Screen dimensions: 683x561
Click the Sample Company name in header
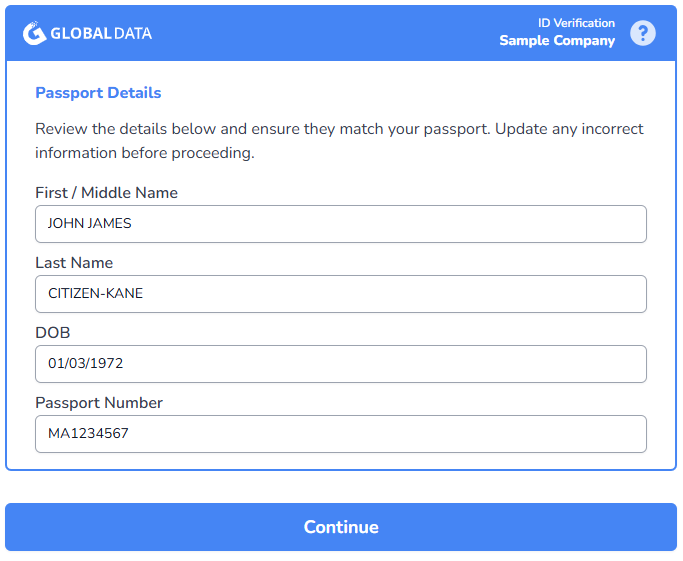point(557,41)
